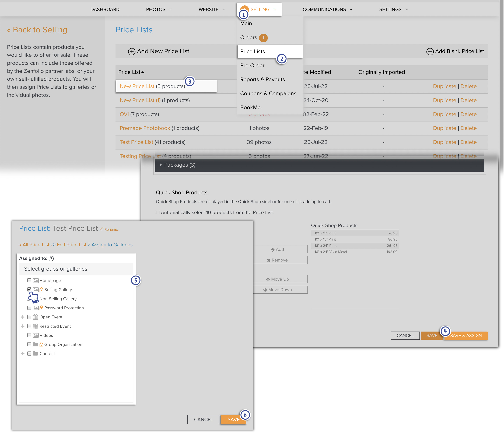Viewport: 504px width, 435px height.
Task: Click the lock icon on Selling Gallery
Action: click(x=41, y=290)
